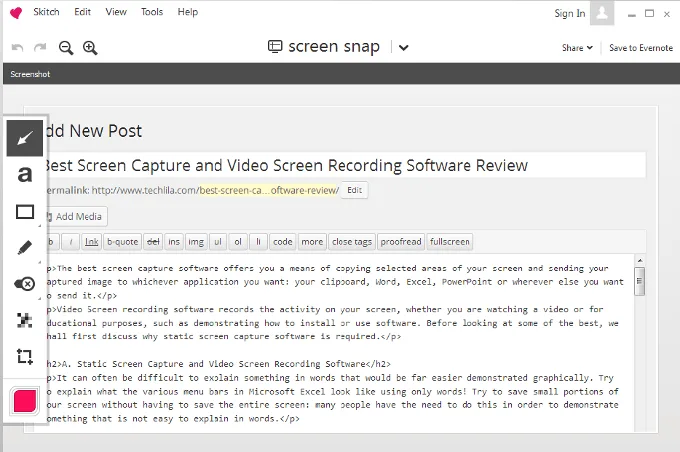680x452 pixels.
Task: Select the Screenshot tab
Action: pyautogui.click(x=30, y=74)
